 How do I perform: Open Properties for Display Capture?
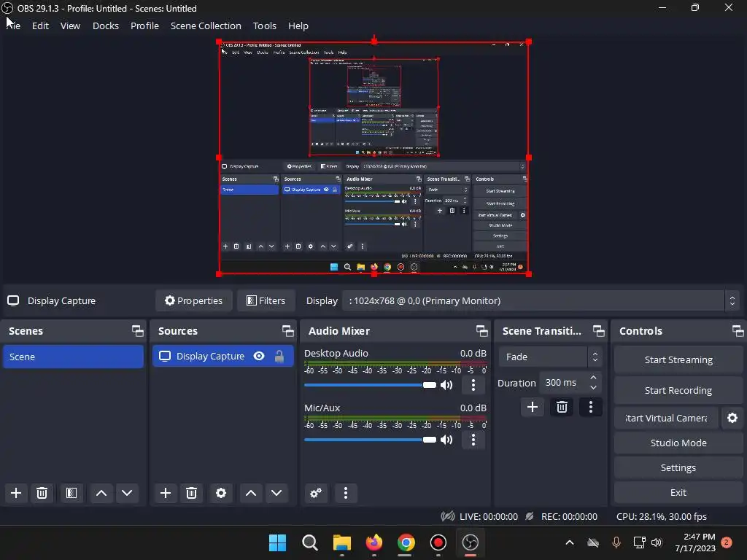pyautogui.click(x=194, y=300)
